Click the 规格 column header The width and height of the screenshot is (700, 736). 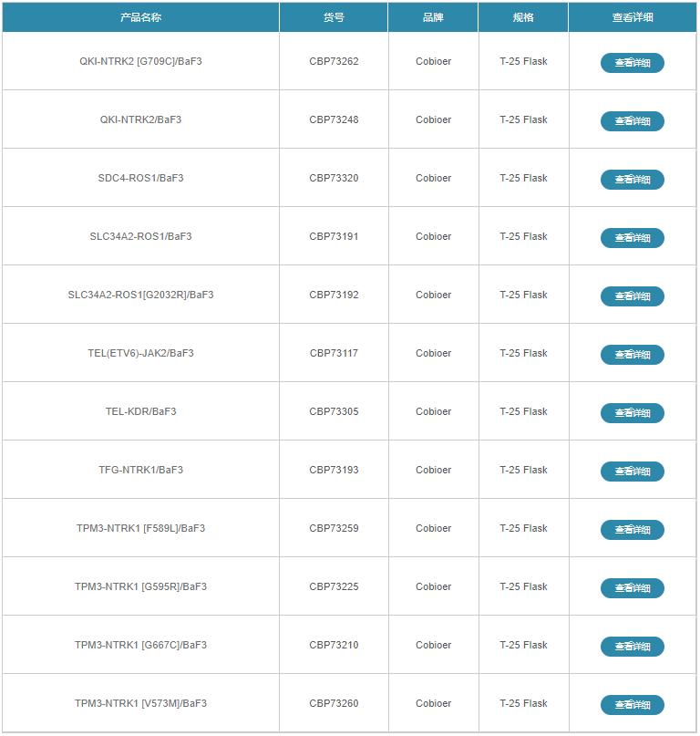click(523, 17)
